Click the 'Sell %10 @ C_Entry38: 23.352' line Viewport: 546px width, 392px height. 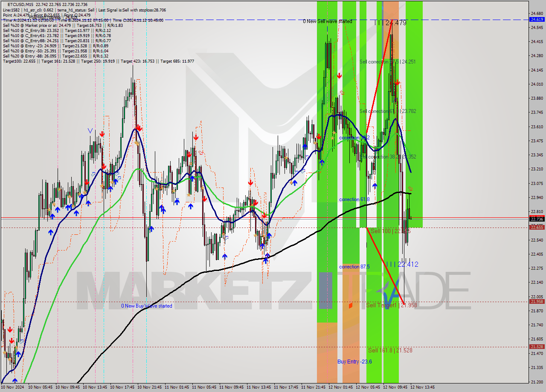pyautogui.click(x=57, y=30)
